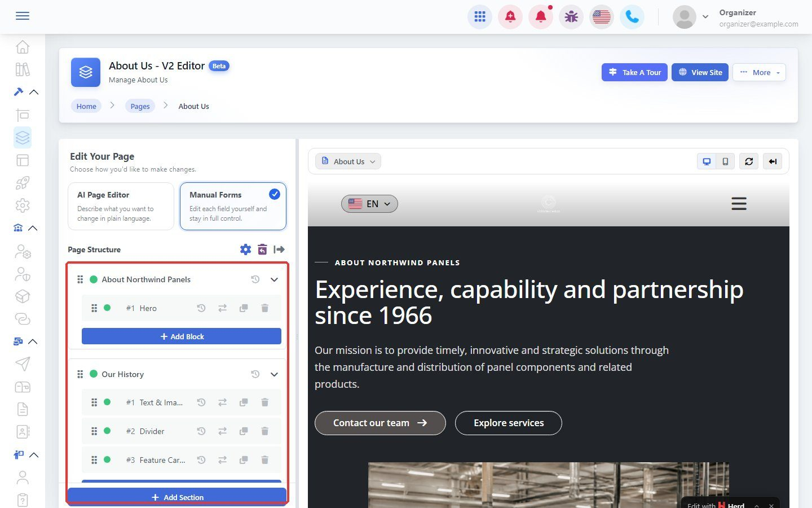Click the Add Section button

177,497
